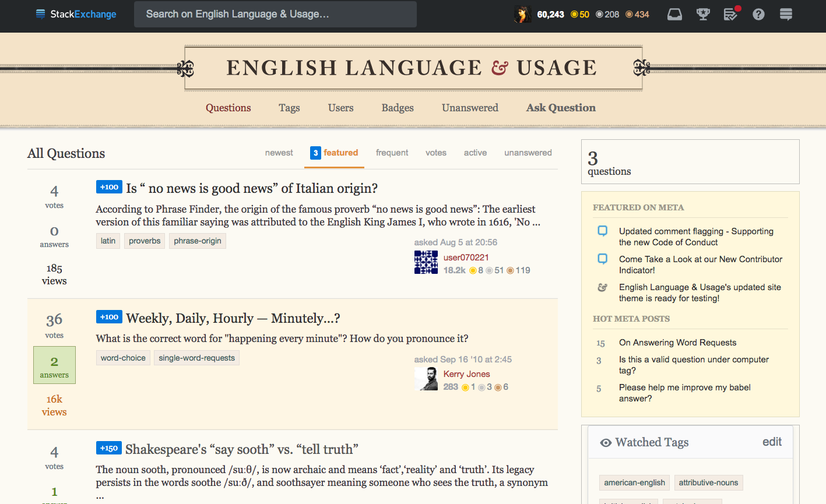Sort questions by active
Image resolution: width=826 pixels, height=504 pixels.
coord(475,153)
